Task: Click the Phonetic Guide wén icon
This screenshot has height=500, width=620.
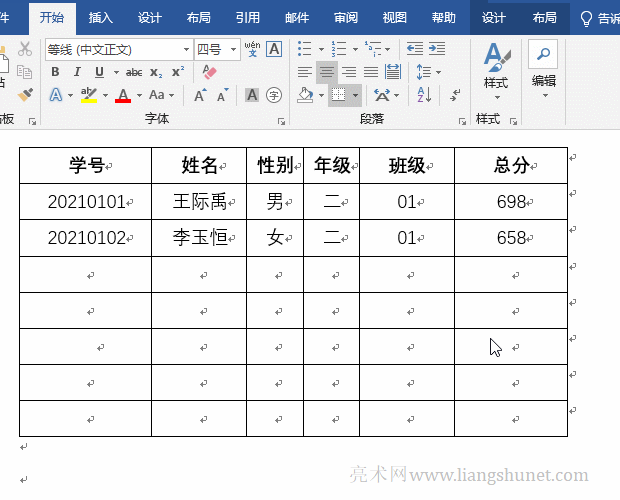Action: (x=252, y=49)
